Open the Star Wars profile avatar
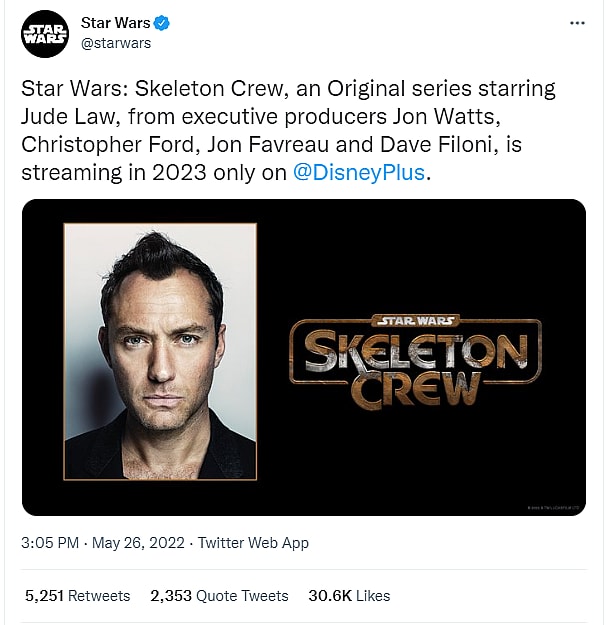Screen dimensions: 608x625 [x=45, y=34]
